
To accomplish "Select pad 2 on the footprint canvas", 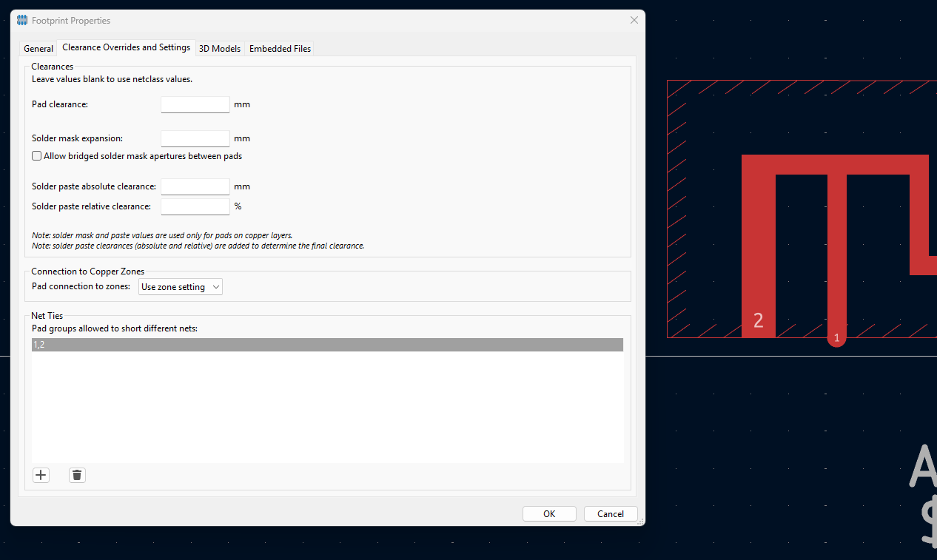I will 758,311.
